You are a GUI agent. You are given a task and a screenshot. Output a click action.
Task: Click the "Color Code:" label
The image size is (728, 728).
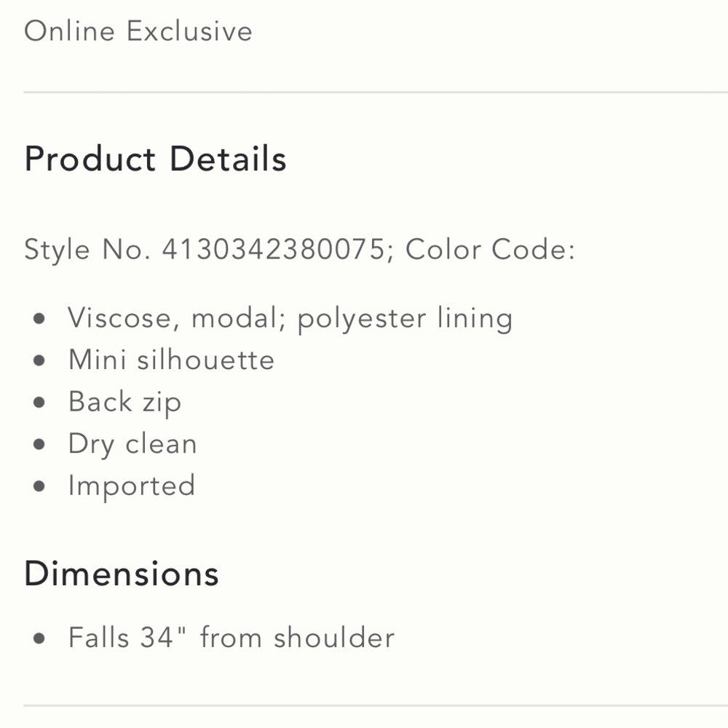(x=490, y=250)
